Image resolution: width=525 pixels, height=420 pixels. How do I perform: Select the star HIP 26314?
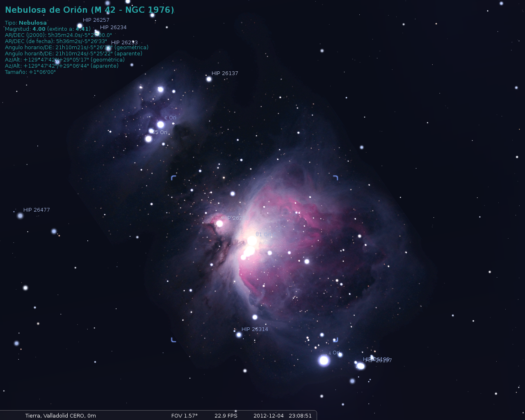pos(239,335)
